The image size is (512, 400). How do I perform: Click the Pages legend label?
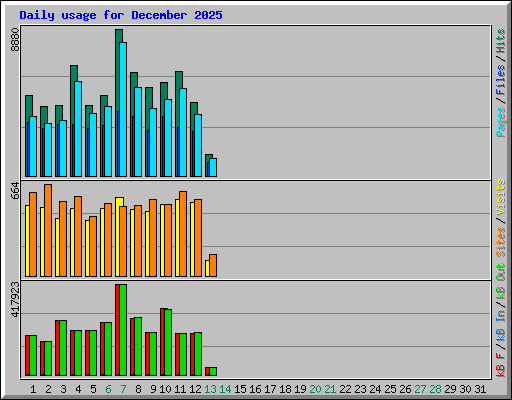(501, 122)
